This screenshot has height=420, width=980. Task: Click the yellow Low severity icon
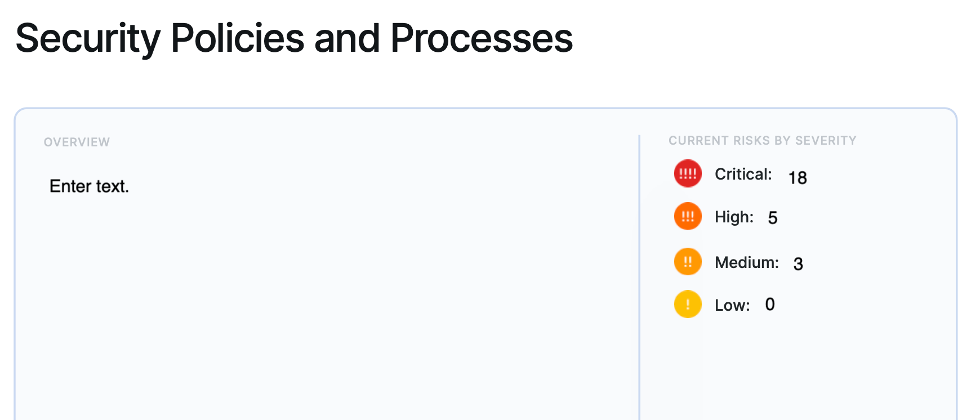click(688, 305)
